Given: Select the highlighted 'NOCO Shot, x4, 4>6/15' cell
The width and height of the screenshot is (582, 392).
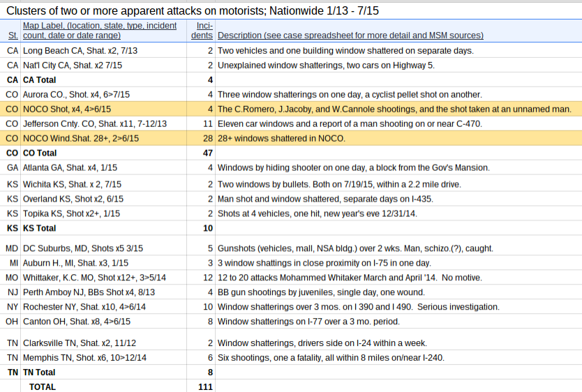Looking at the screenshot, I should pyautogui.click(x=67, y=110).
